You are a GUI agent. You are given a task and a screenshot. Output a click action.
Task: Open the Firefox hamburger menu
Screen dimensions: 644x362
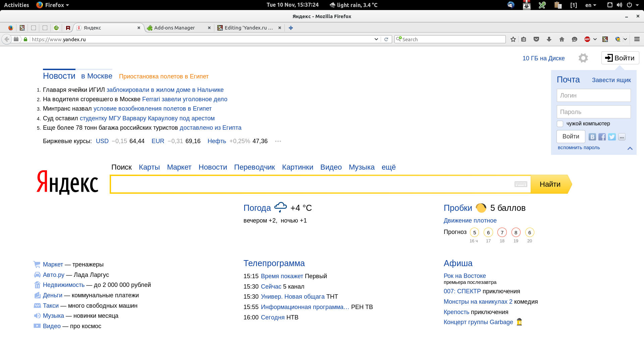[637, 39]
